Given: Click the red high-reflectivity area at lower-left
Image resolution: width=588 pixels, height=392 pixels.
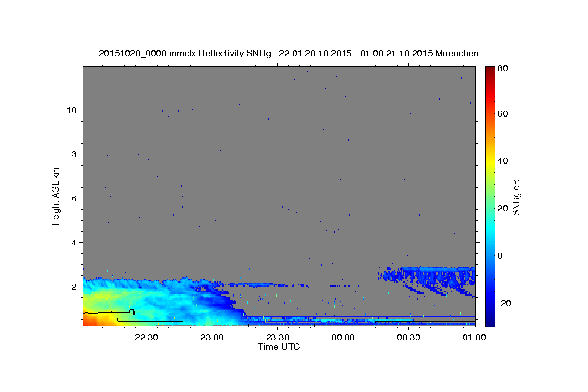Looking at the screenshot, I should [x=94, y=321].
